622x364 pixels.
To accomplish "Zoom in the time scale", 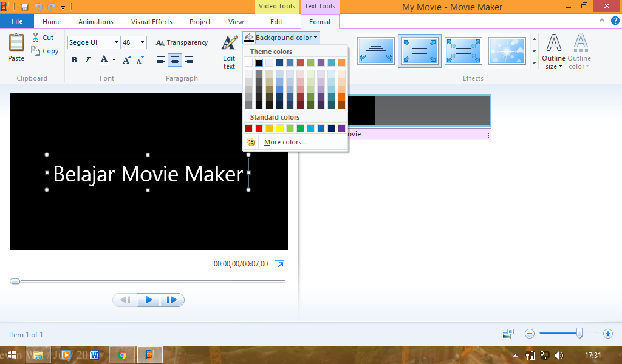I will pos(608,334).
